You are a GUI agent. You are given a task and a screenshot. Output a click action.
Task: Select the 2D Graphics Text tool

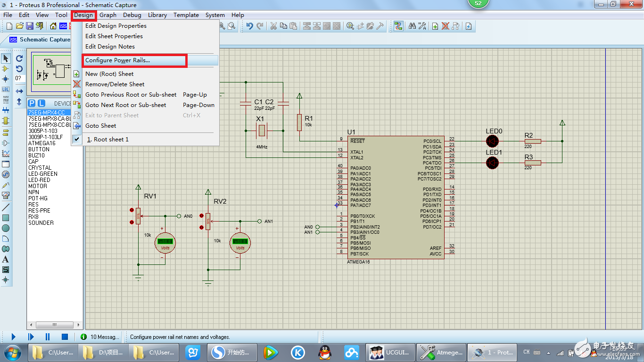(6, 259)
